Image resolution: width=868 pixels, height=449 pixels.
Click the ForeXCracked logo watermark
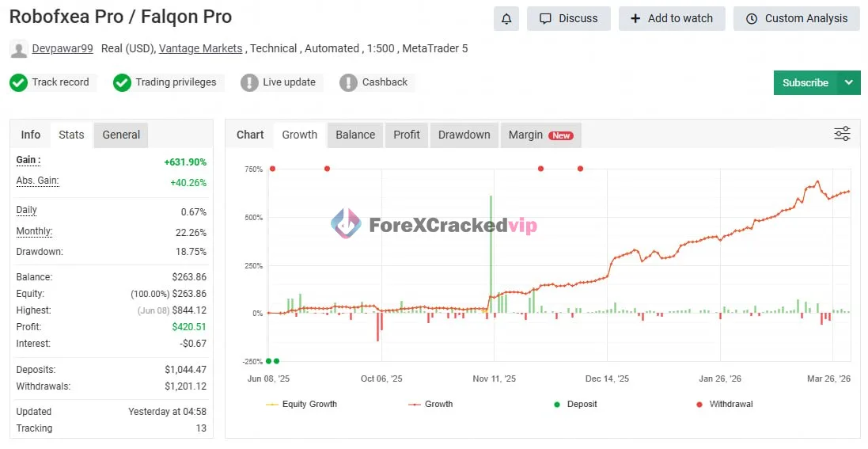tap(434, 225)
